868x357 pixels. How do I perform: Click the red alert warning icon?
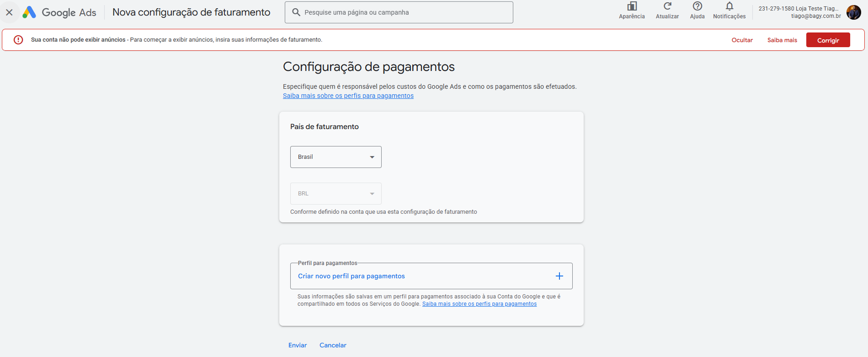pyautogui.click(x=18, y=40)
